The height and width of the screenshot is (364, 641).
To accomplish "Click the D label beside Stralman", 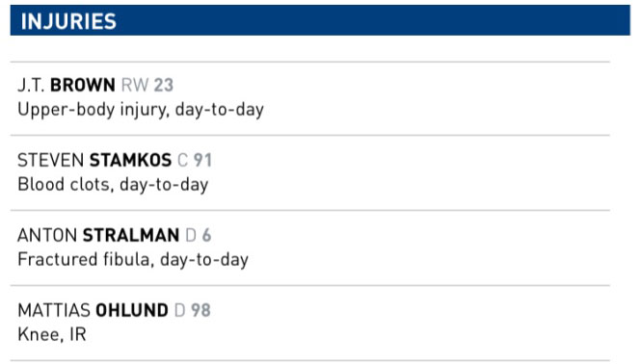I will click(191, 235).
